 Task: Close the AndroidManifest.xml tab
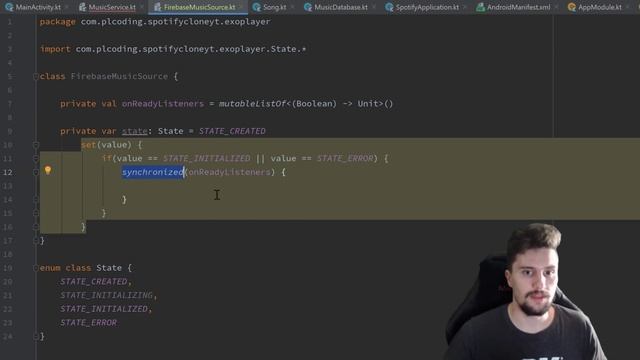556,7
